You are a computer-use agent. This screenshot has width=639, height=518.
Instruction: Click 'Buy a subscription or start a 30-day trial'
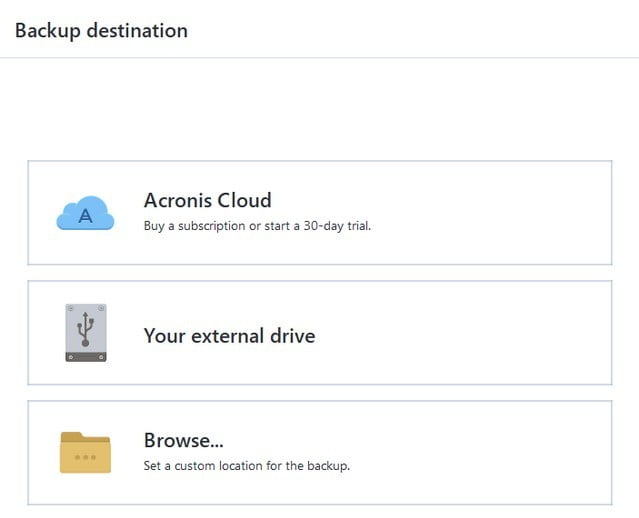(257, 226)
